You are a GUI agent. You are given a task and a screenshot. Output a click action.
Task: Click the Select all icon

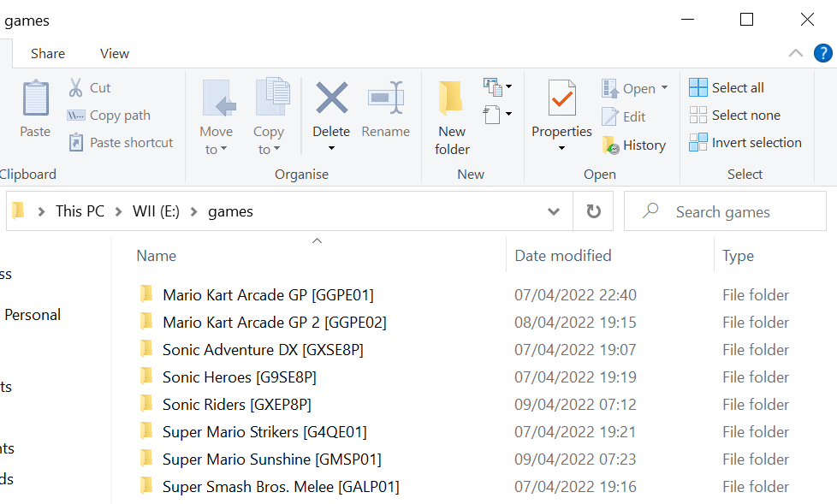(x=697, y=87)
